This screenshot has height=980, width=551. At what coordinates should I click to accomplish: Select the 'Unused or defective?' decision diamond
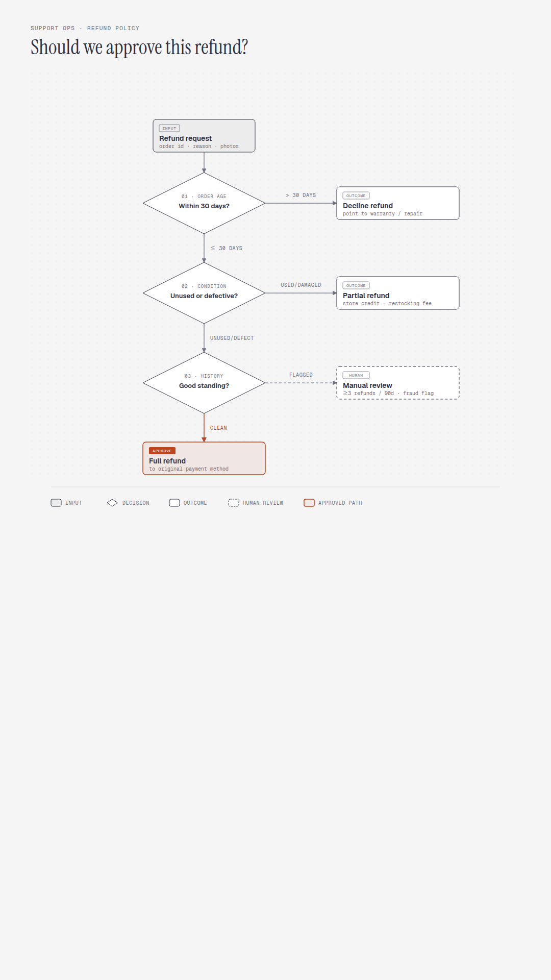[204, 293]
